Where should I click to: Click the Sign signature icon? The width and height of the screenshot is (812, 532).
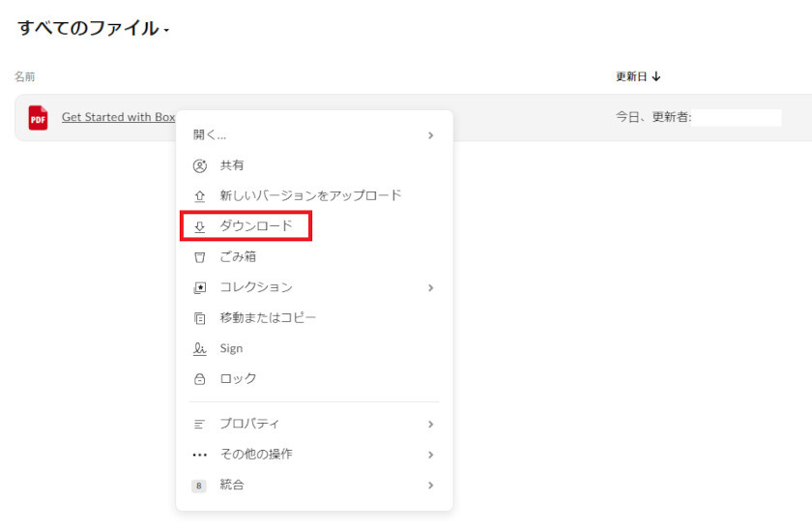coord(200,348)
